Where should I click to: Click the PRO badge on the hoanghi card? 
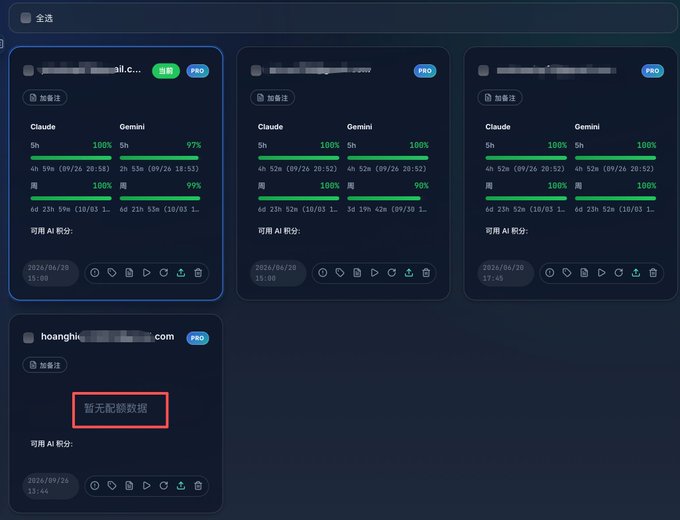click(x=197, y=338)
